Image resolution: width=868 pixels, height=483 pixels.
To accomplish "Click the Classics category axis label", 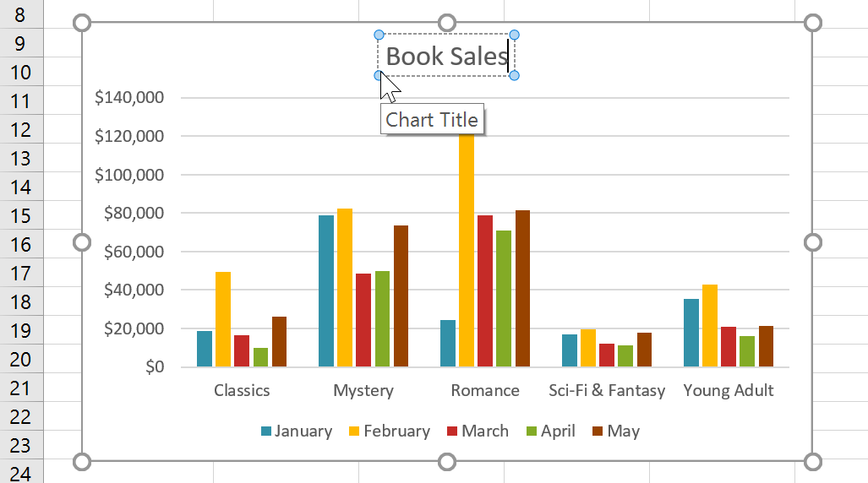I will [x=242, y=390].
